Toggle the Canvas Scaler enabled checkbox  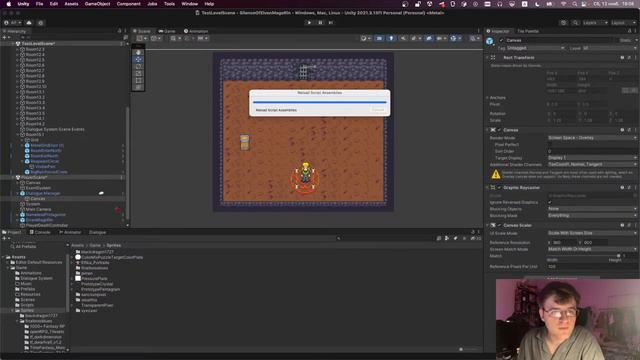(499, 225)
